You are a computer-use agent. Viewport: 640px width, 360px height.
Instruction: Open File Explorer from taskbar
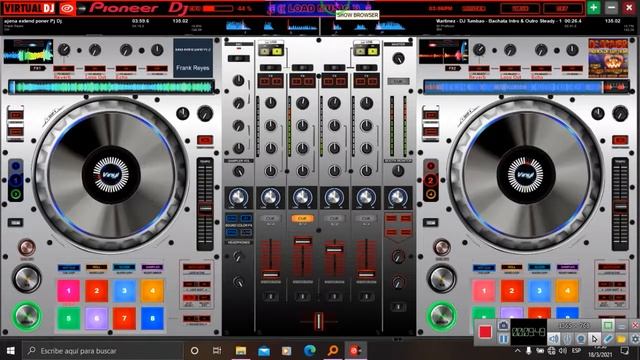(x=241, y=351)
